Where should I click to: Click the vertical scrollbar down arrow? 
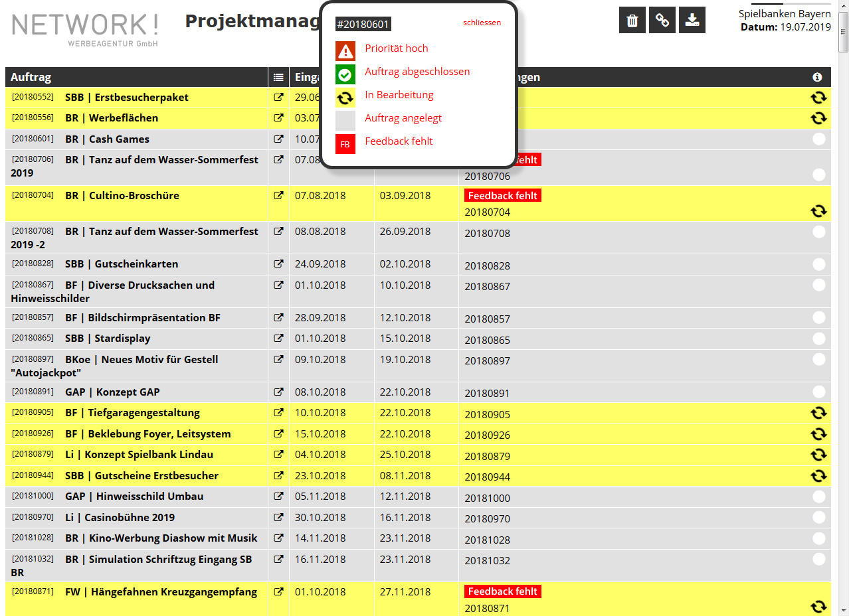tap(843, 609)
